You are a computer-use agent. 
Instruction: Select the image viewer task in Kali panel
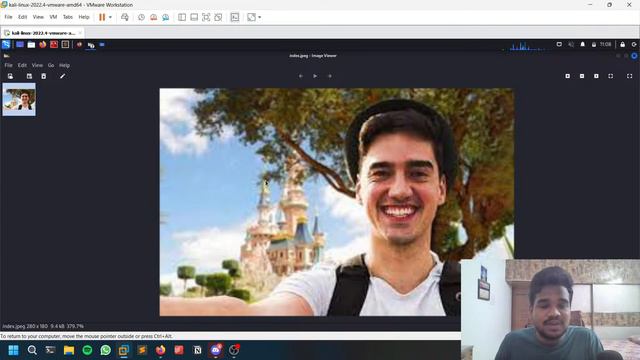pos(91,45)
